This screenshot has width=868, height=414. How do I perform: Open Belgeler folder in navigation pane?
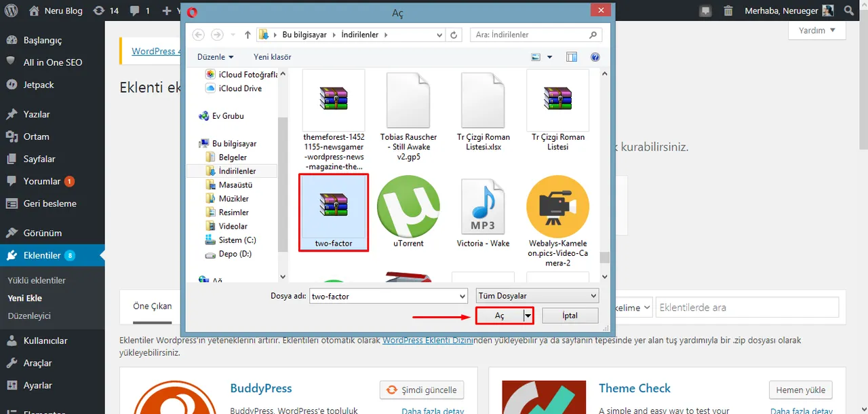click(x=227, y=157)
